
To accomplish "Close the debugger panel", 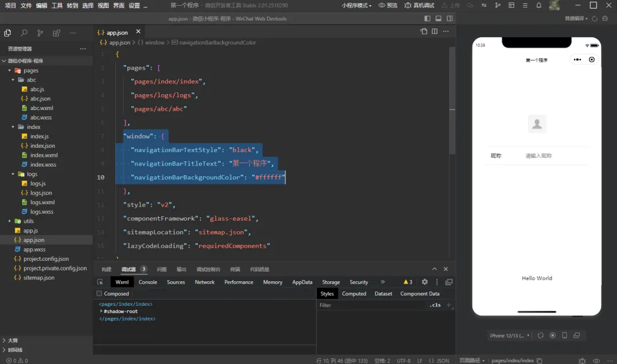I will click(x=446, y=269).
